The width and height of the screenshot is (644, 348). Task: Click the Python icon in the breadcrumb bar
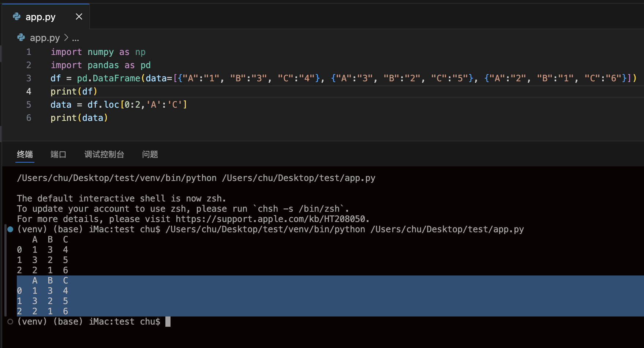point(21,37)
